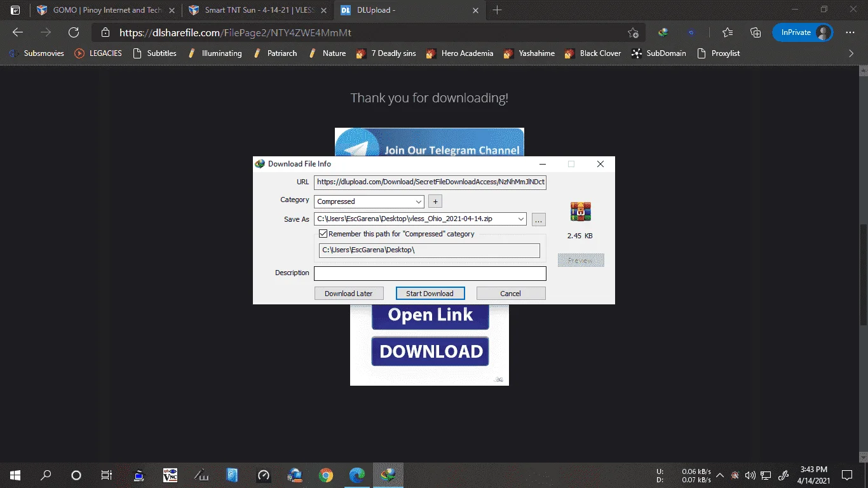Open the Subtitles bookmark
The image size is (868, 488).
point(154,53)
